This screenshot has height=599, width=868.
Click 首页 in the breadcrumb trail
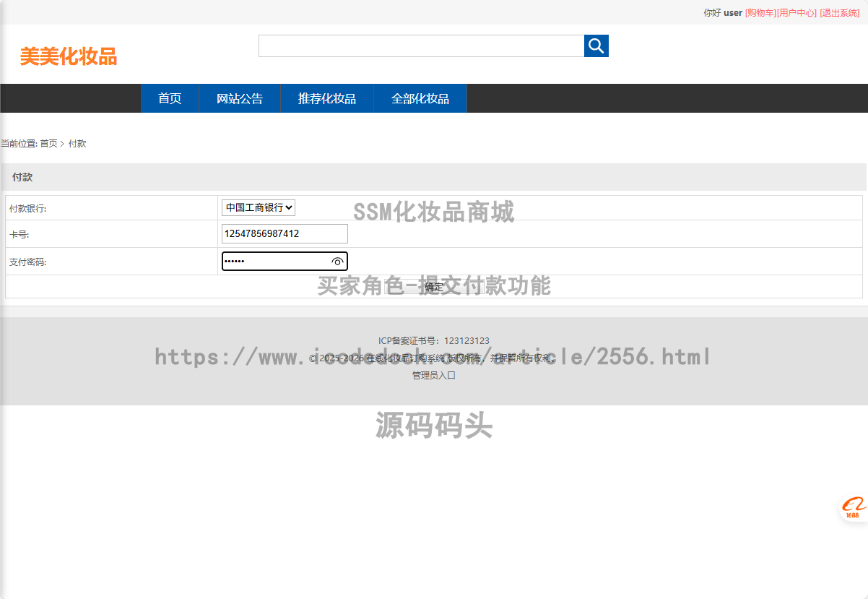pyautogui.click(x=48, y=144)
